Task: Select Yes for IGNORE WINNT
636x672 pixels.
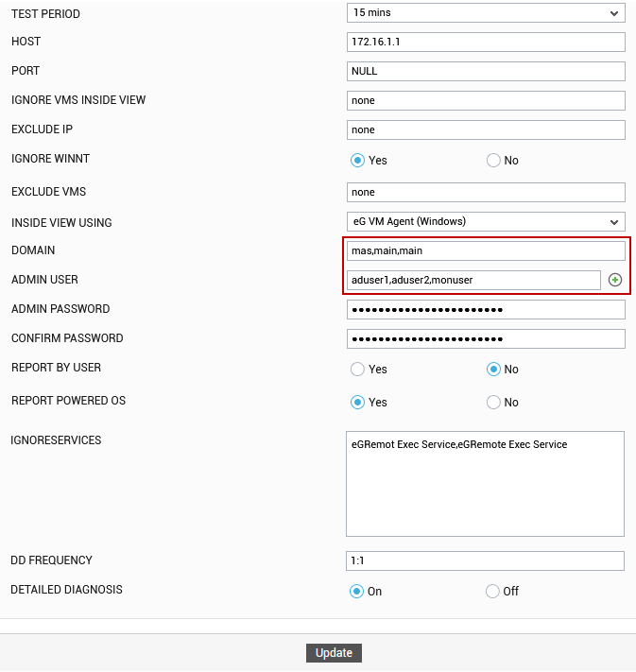Action: tap(357, 161)
